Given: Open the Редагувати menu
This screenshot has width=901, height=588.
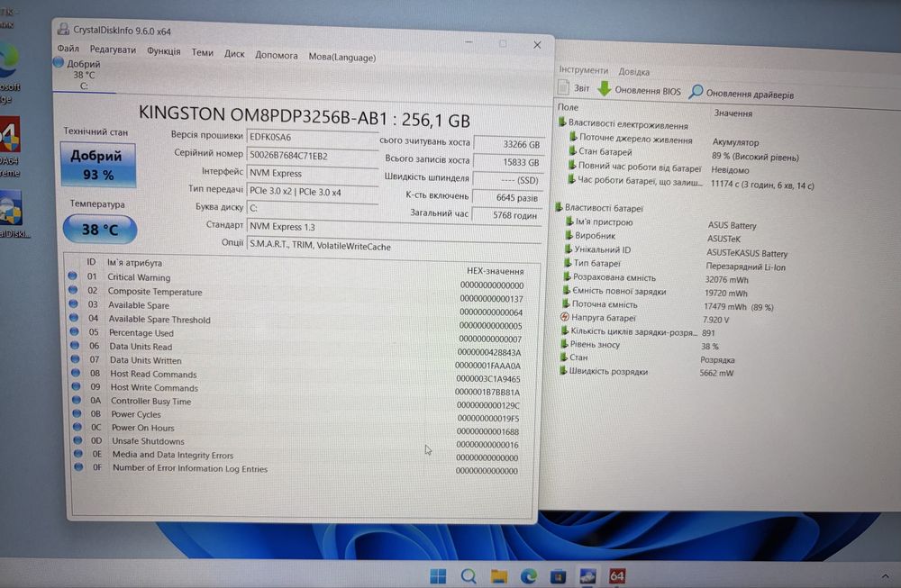Looking at the screenshot, I should click(x=113, y=50).
